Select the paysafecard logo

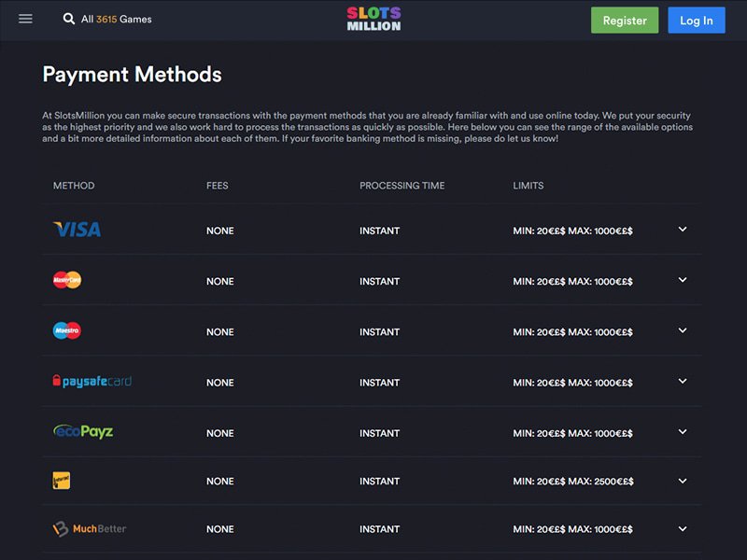pos(92,381)
